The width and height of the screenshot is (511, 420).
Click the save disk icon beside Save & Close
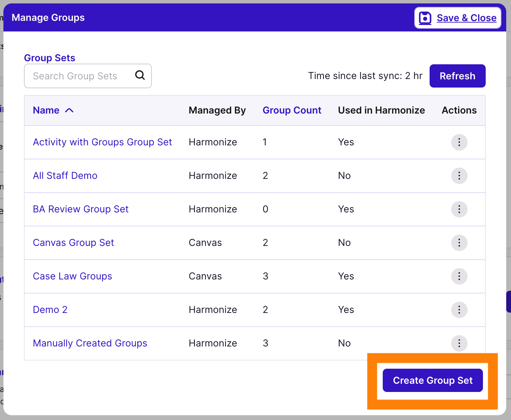click(x=425, y=18)
